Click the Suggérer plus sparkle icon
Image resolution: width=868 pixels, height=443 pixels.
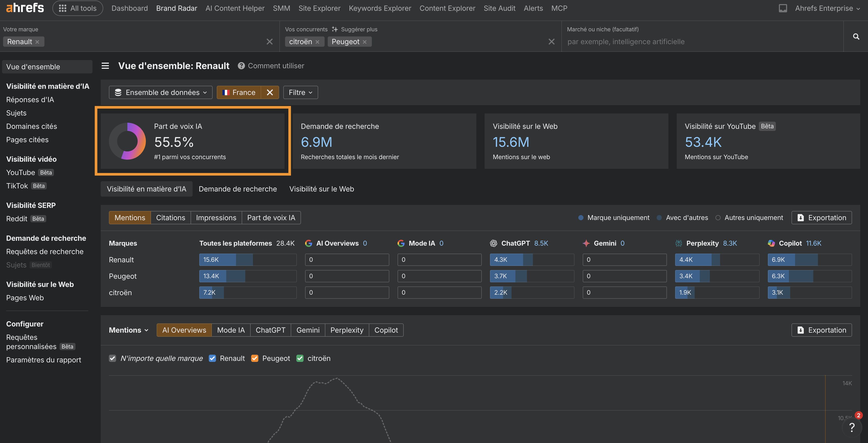pyautogui.click(x=335, y=29)
